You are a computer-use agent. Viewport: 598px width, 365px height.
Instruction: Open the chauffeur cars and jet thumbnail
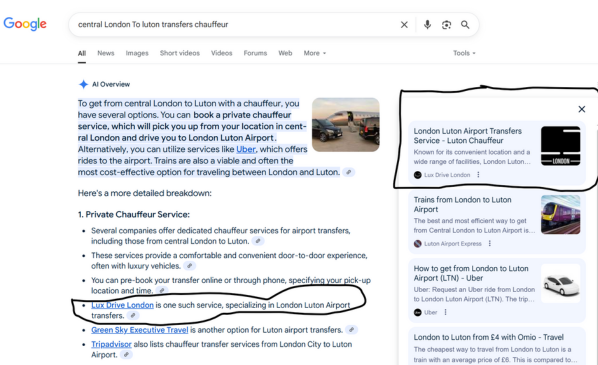[x=346, y=125]
